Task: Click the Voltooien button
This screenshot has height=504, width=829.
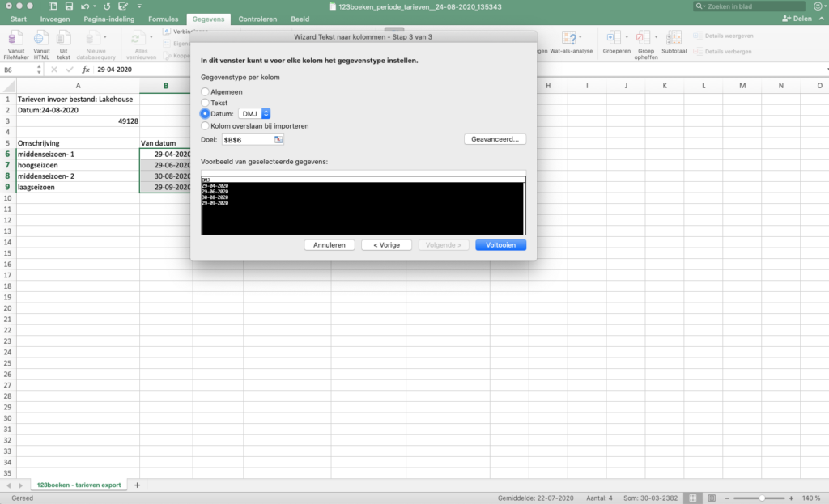Action: (x=500, y=244)
